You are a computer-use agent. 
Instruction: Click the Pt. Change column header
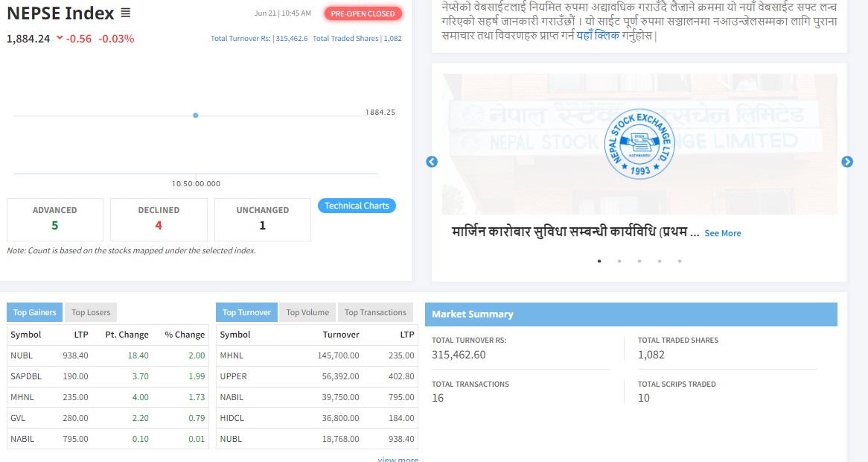point(127,335)
